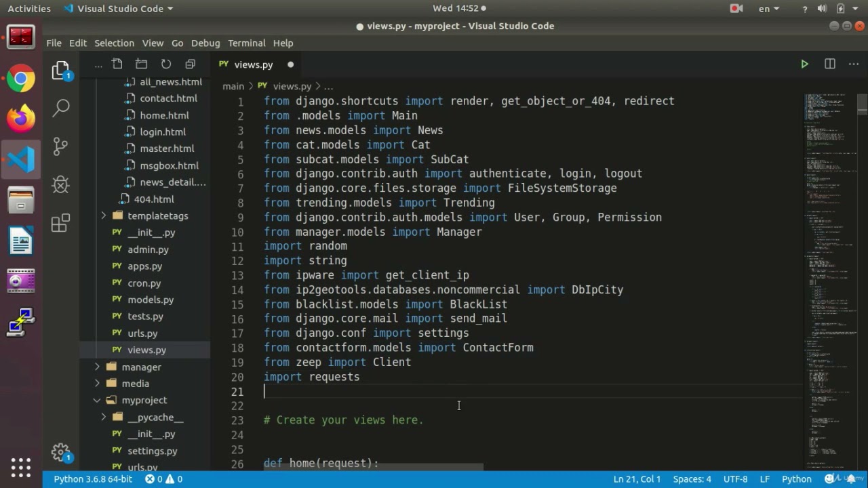The image size is (868, 488).
Task: Open the View menu
Action: 153,43
